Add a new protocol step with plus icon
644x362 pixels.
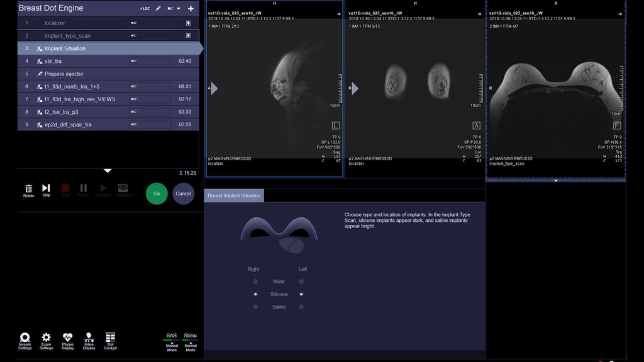191,8
